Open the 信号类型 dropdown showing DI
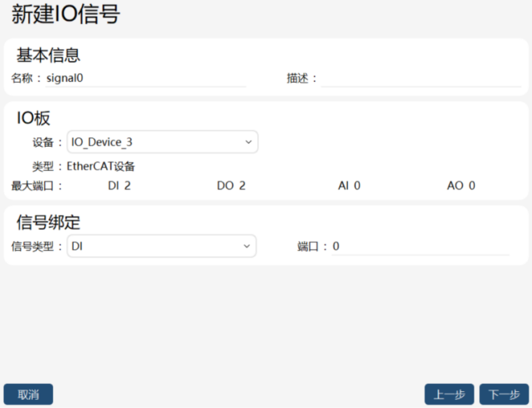The height and width of the screenshot is (408, 532). (x=162, y=246)
